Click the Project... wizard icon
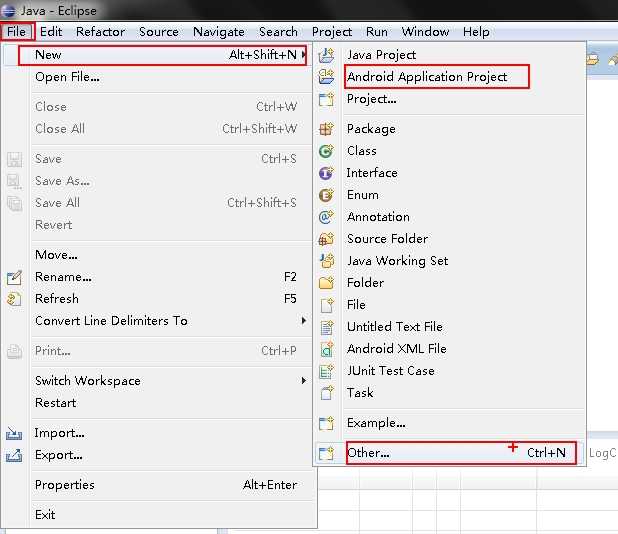This screenshot has width=618, height=534. coord(326,99)
